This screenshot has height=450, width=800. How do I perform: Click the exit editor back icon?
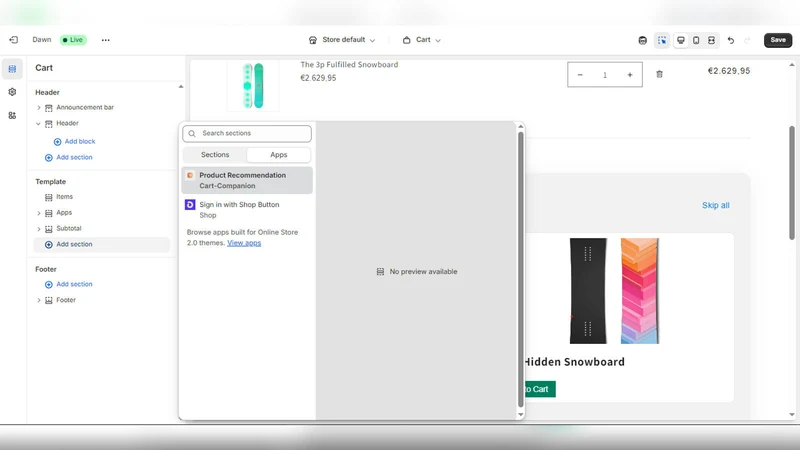pos(14,40)
